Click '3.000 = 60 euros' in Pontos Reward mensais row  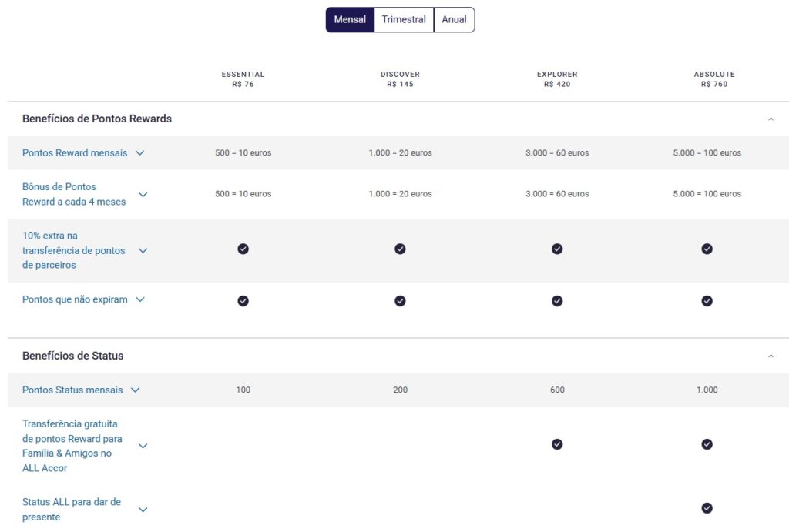pos(557,153)
